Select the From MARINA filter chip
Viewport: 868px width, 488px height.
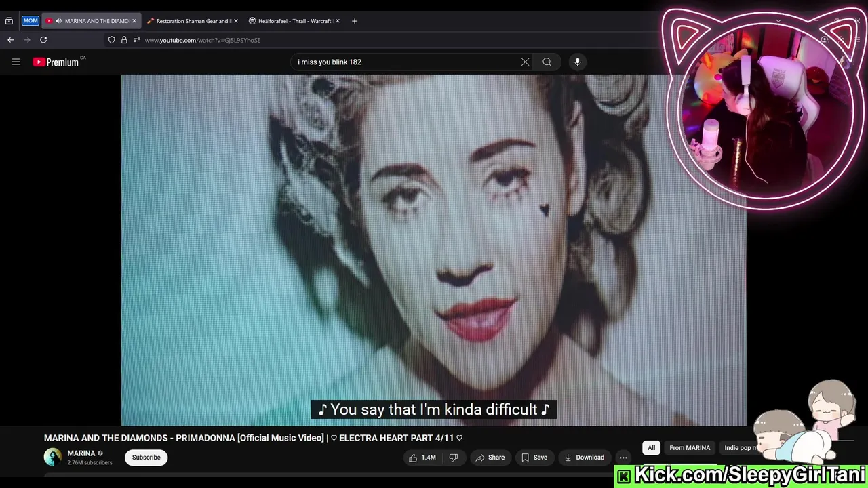(x=690, y=448)
